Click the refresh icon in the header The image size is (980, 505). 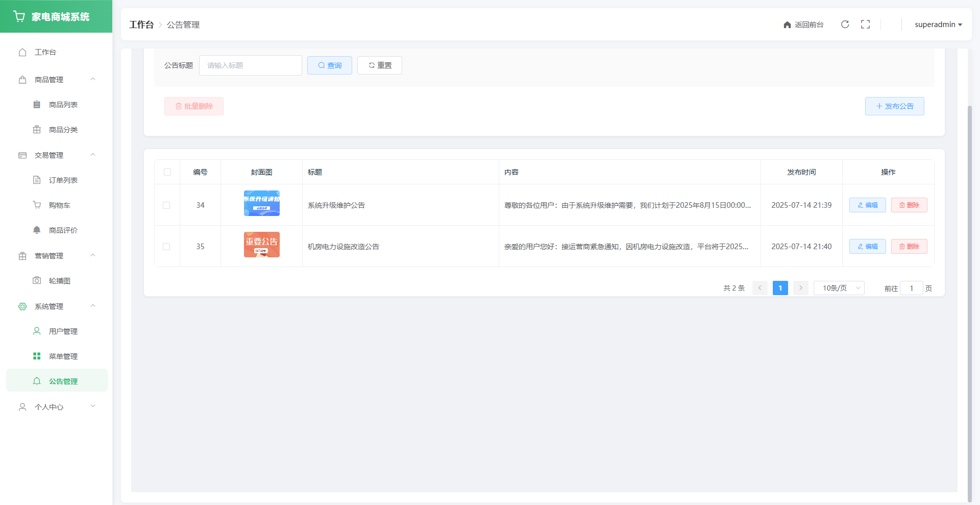click(x=845, y=25)
